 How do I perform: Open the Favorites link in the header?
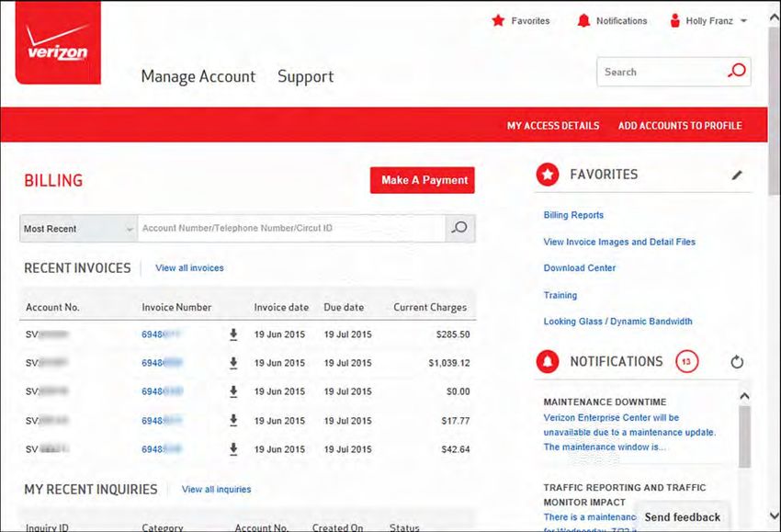(530, 21)
